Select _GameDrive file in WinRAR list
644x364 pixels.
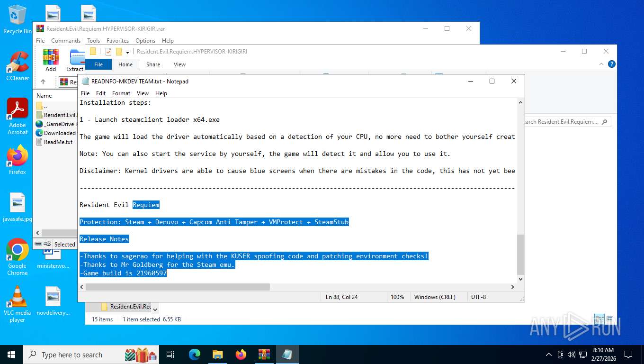coord(56,124)
